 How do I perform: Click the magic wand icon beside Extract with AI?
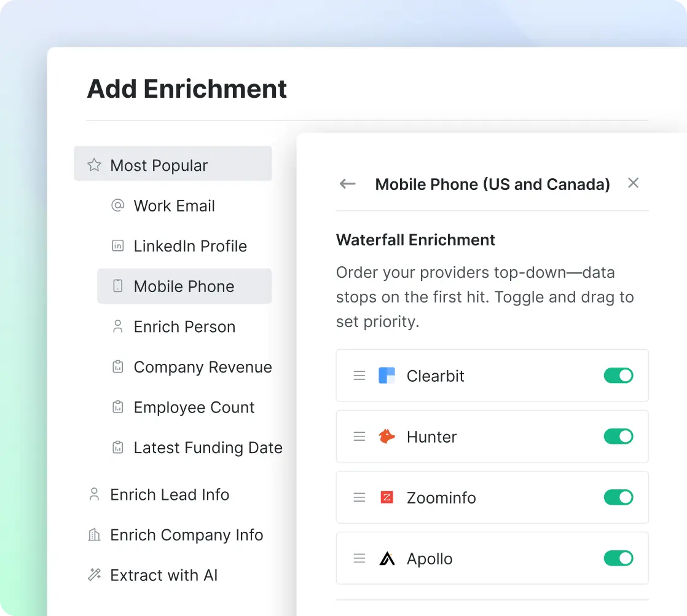(x=94, y=574)
